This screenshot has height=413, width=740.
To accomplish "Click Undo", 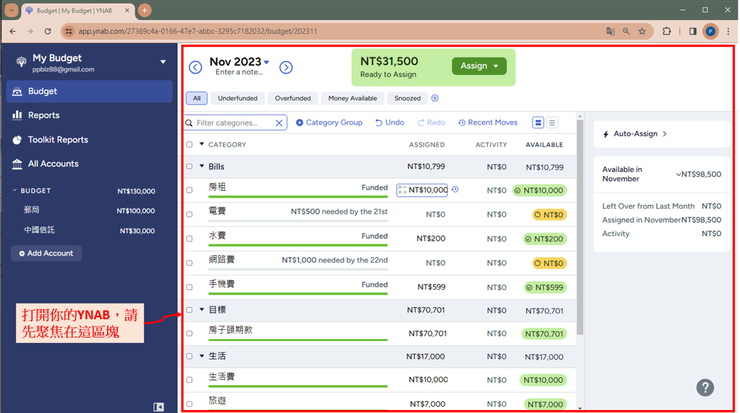I will click(x=390, y=123).
